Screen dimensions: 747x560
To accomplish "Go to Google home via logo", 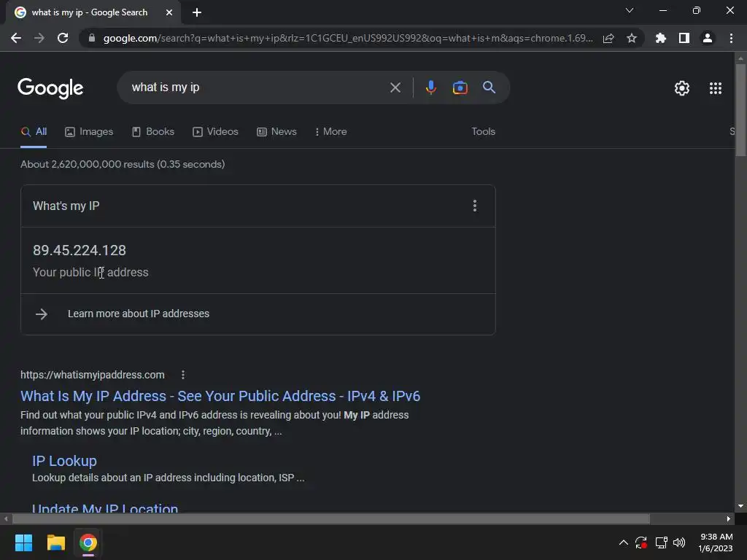I will click(50, 88).
